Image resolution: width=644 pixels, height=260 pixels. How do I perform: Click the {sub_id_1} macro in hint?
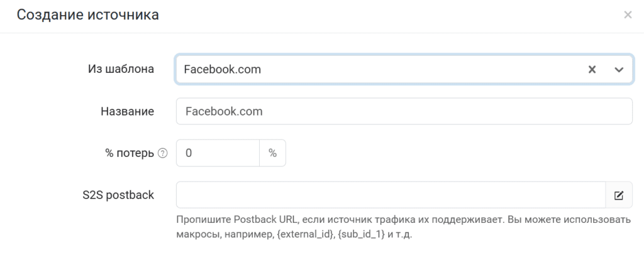[x=362, y=236]
